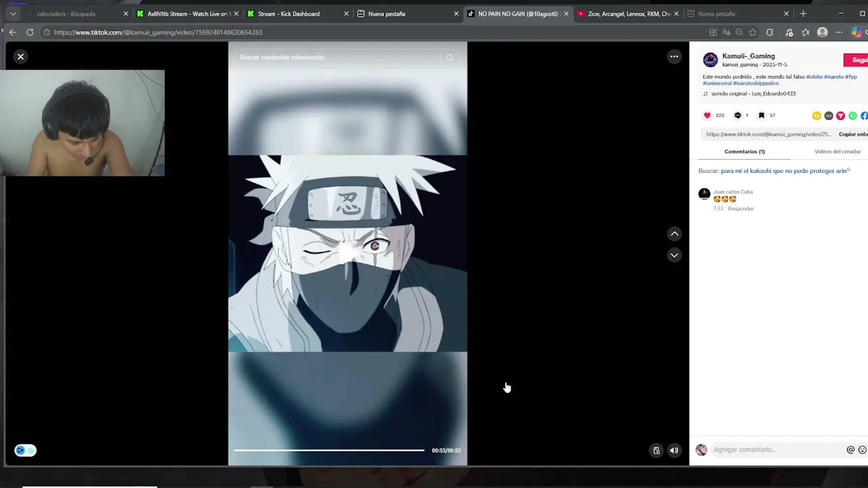Click the embed code share icon
Viewport: 868px width, 488px height.
pyautogui.click(x=829, y=116)
